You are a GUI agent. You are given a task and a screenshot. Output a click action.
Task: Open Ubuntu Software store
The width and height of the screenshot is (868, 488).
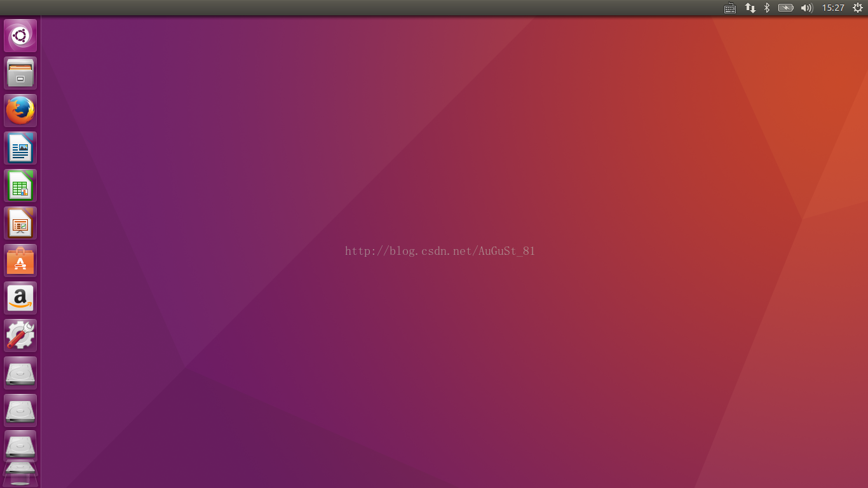(x=20, y=261)
